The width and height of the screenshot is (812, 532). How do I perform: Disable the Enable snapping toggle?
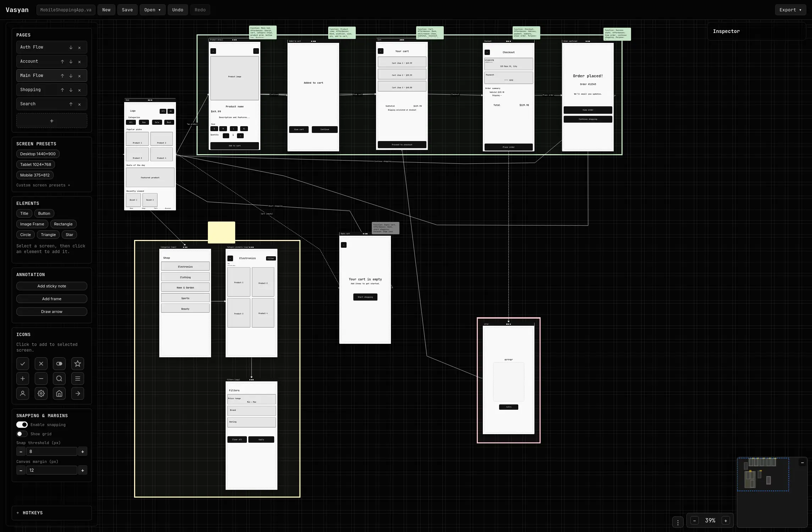click(x=22, y=424)
